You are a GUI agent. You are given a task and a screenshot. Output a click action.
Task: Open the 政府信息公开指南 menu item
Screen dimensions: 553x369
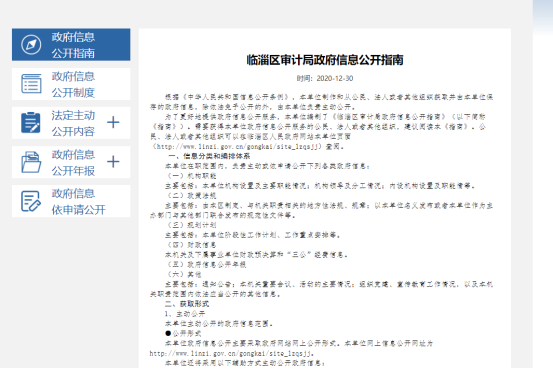point(71,45)
